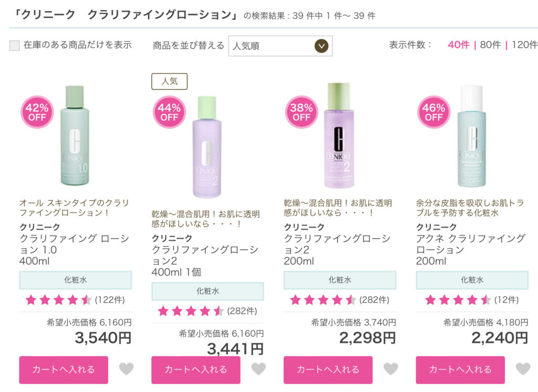This screenshot has height=392, width=538.
Task: Click カートへ入れる for 2,240円 acne lotion
Action: click(x=460, y=370)
